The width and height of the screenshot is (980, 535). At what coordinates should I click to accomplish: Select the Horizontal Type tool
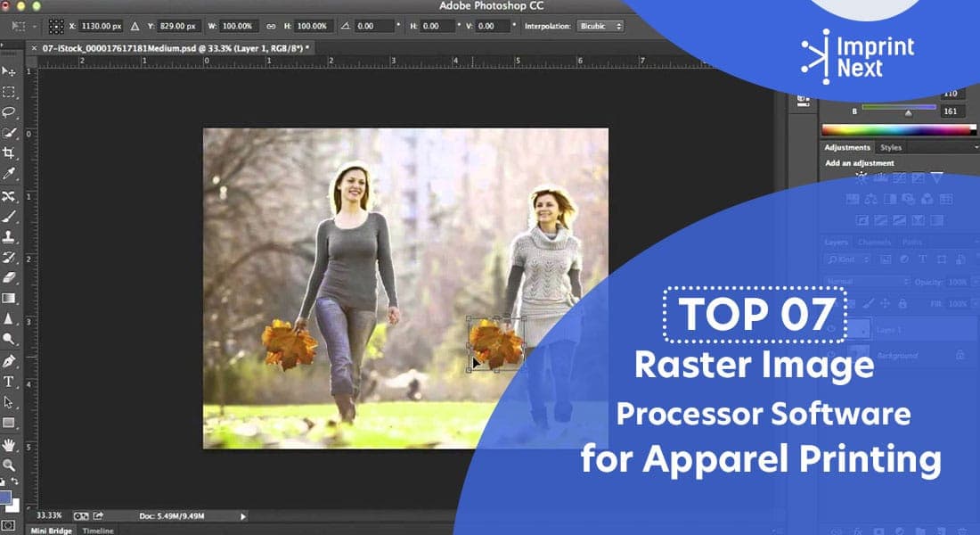[x=9, y=382]
